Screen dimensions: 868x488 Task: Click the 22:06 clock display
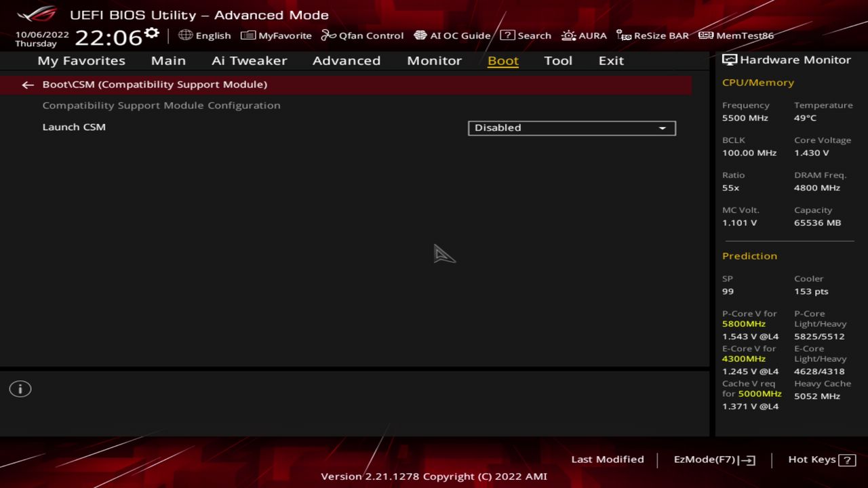[108, 37]
